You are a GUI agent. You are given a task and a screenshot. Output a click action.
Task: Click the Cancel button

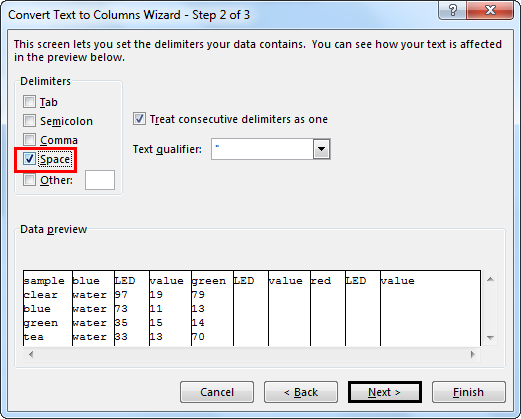click(x=217, y=392)
